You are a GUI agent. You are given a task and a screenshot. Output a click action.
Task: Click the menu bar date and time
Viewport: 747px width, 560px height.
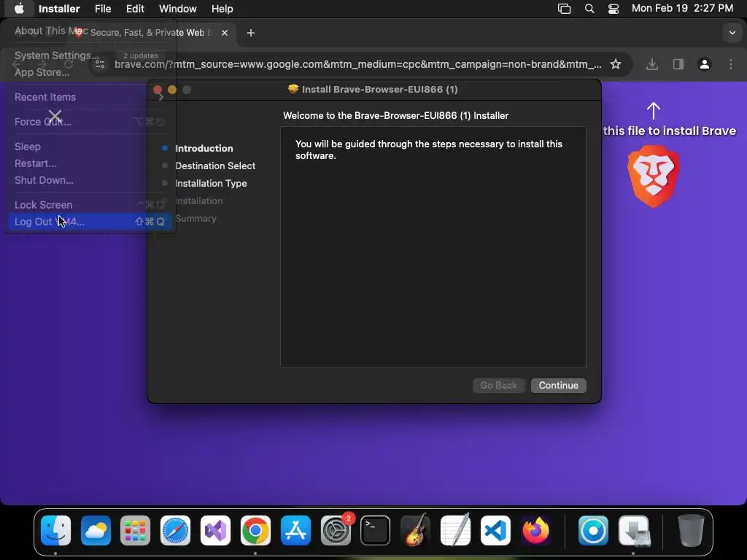pos(682,9)
